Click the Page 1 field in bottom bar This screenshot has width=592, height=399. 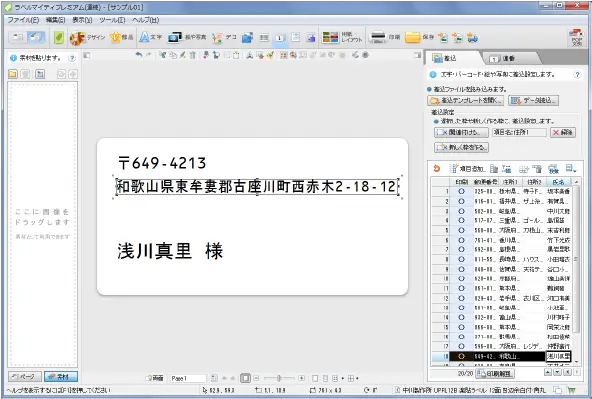click(188, 378)
